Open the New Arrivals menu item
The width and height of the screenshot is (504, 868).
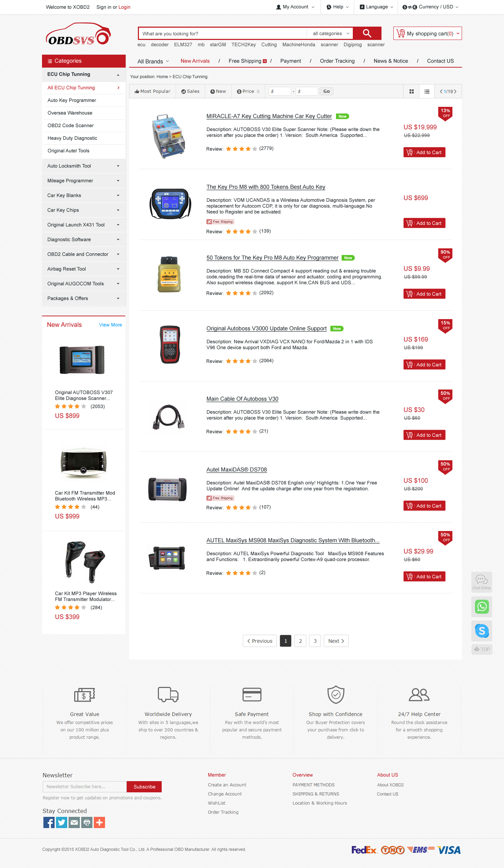click(x=195, y=61)
